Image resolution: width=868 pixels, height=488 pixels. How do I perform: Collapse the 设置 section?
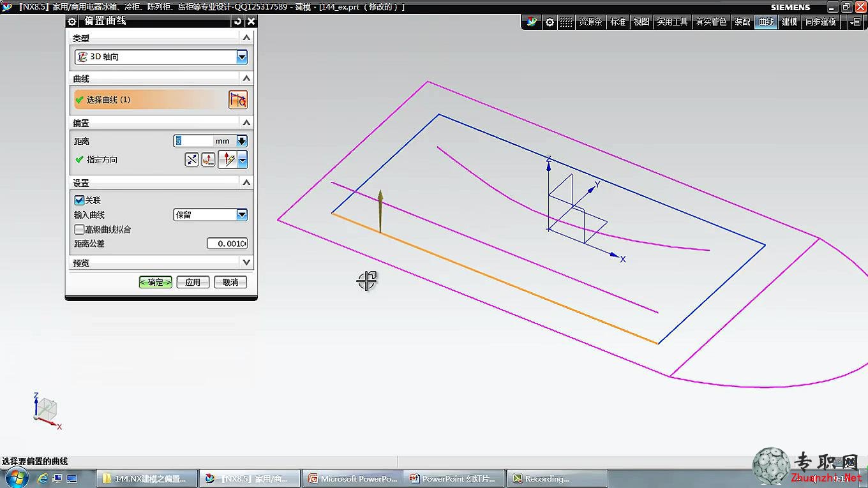coord(246,182)
